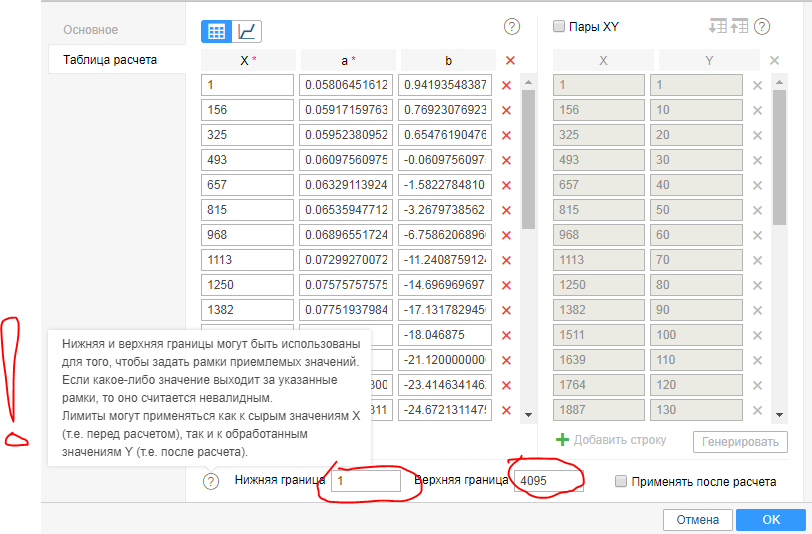The image size is (812, 534).
Task: Switch to table view icon
Action: point(216,31)
